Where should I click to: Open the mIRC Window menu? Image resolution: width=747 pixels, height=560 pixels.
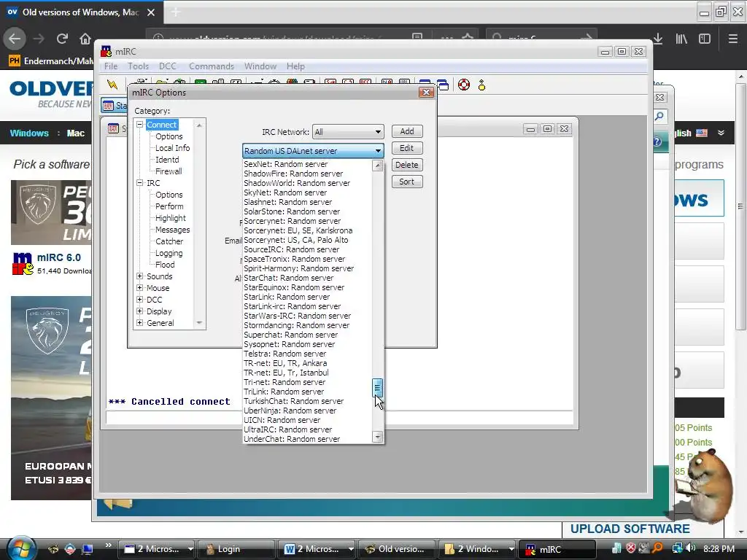(260, 66)
